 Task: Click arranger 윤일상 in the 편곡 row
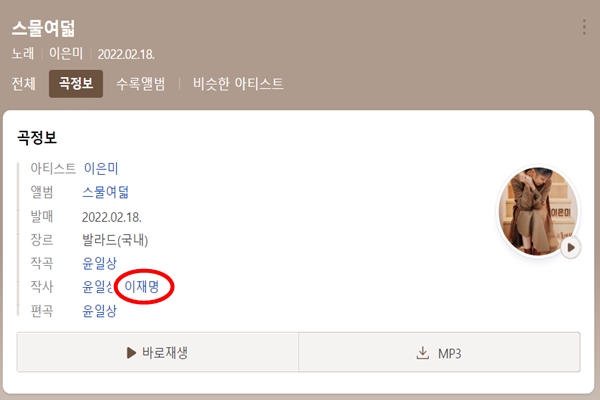[x=99, y=310]
